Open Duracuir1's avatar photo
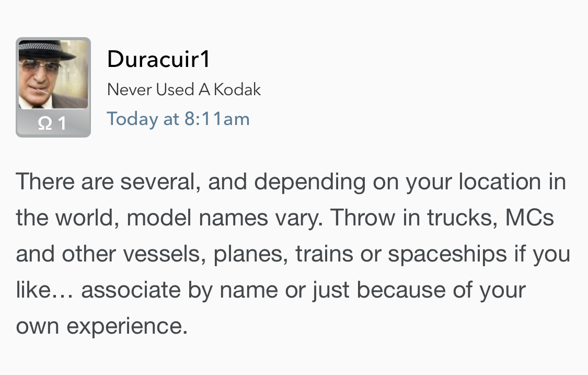 pos(53,74)
